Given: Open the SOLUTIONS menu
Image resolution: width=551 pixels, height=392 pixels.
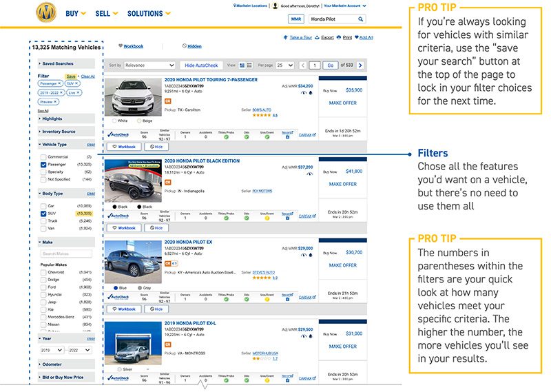Looking at the screenshot, I should tap(149, 13).
